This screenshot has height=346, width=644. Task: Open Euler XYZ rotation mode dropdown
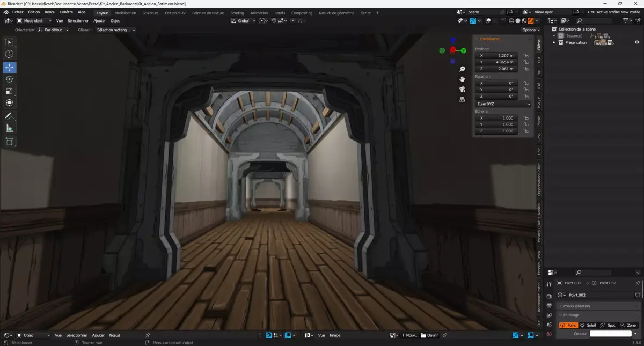point(503,103)
